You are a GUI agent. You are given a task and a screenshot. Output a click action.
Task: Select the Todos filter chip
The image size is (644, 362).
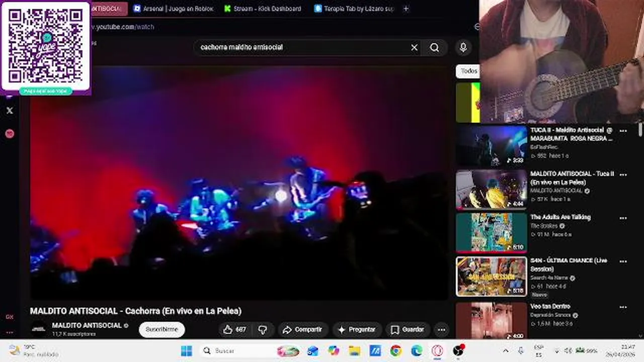(x=468, y=71)
